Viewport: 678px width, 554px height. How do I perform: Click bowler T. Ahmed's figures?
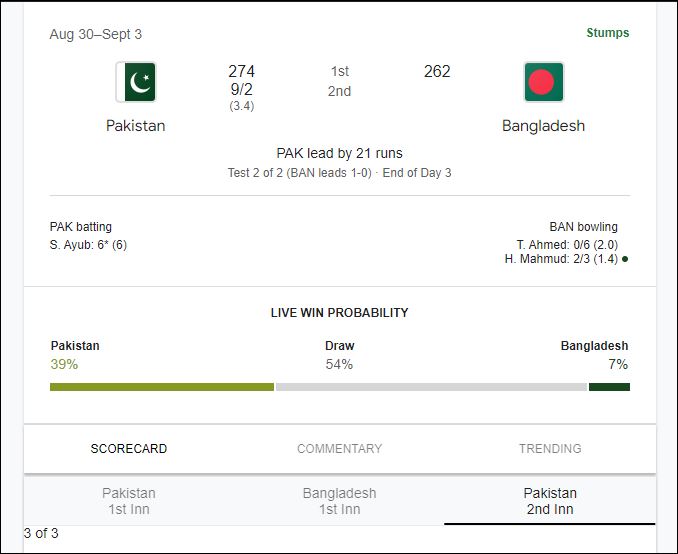pos(567,245)
